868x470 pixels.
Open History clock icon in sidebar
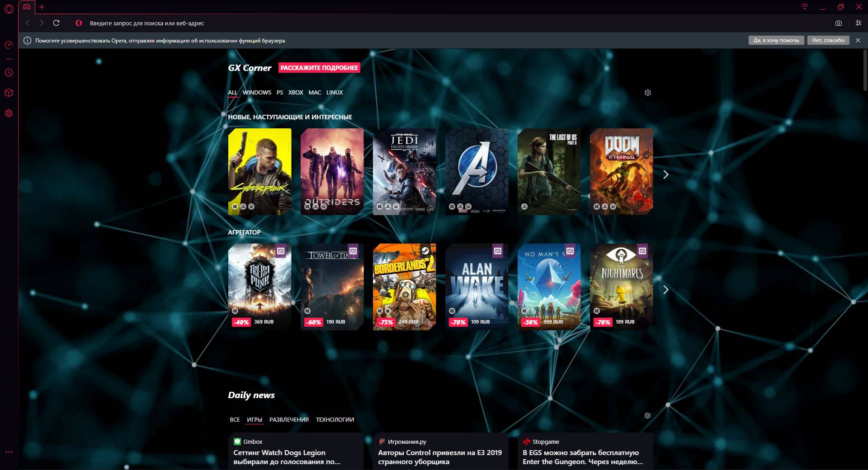coord(9,72)
